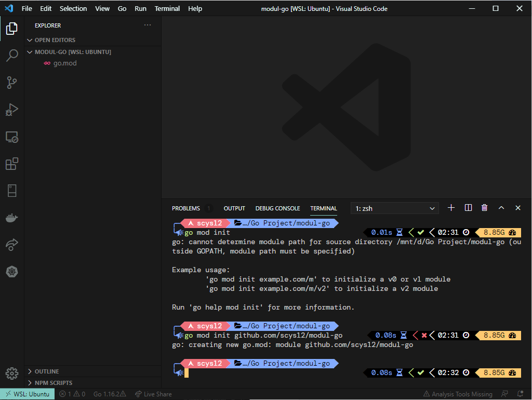The image size is (532, 400).
Task: Open the go.mod file in the explorer
Action: pyautogui.click(x=92, y=63)
